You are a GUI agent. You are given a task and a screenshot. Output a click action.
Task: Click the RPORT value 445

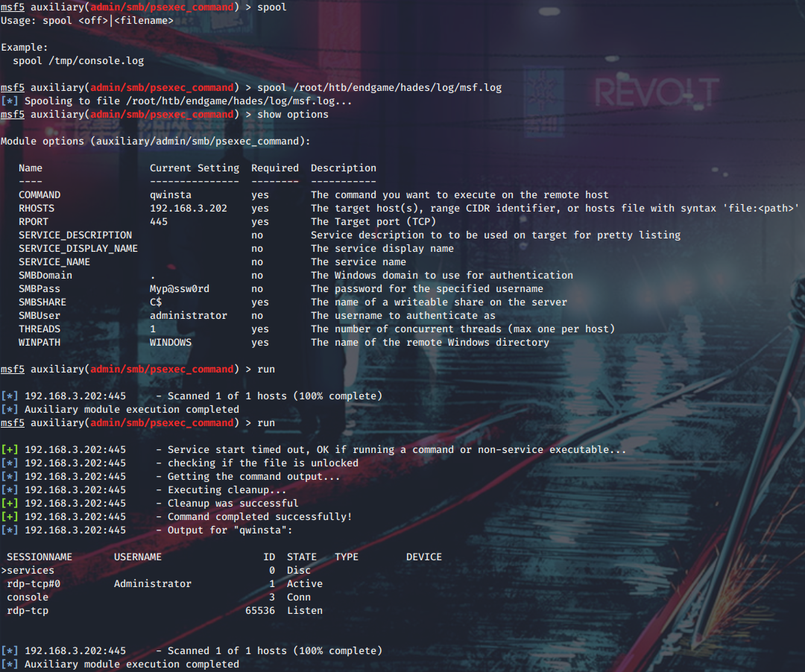(159, 221)
